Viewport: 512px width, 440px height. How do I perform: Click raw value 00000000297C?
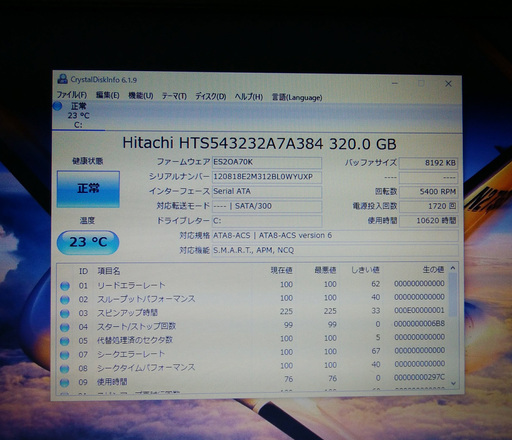tap(419, 377)
